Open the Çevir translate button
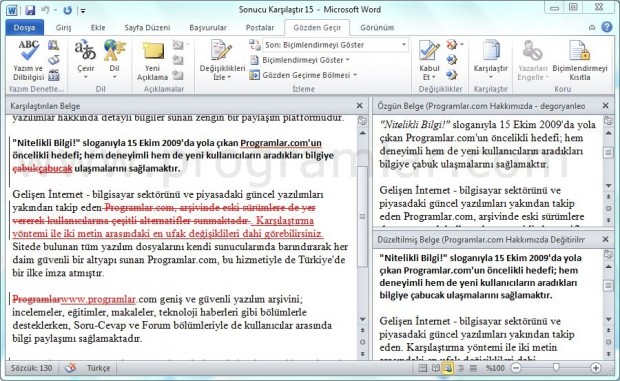Image resolution: width=620 pixels, height=381 pixels. [85, 59]
